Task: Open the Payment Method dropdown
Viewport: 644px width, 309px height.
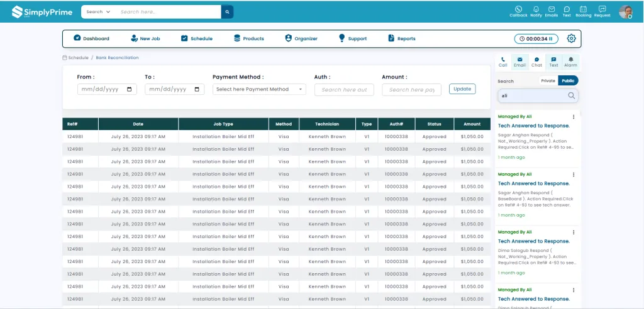Action: pos(259,89)
